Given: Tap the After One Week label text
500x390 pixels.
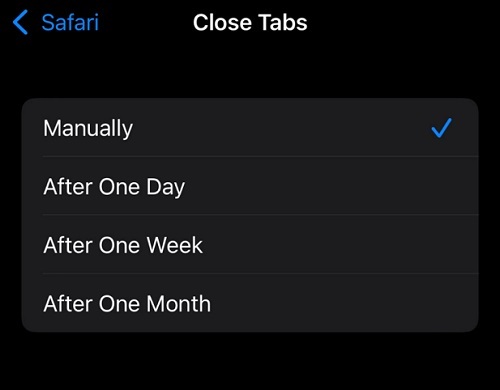Looking at the screenshot, I should (x=123, y=245).
